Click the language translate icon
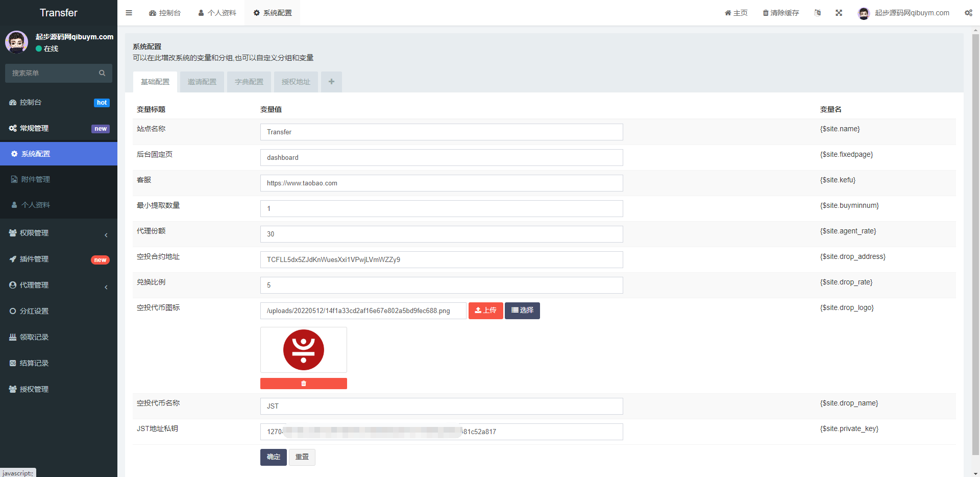 pos(817,13)
